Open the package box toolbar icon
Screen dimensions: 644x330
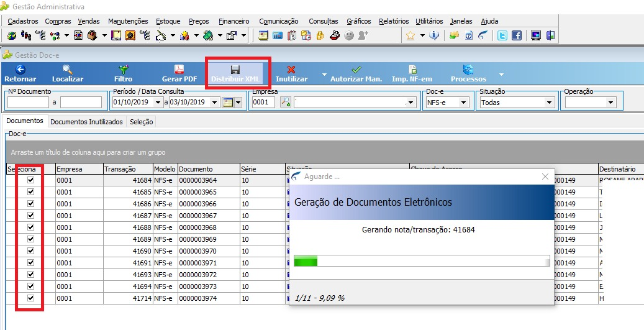(x=93, y=36)
